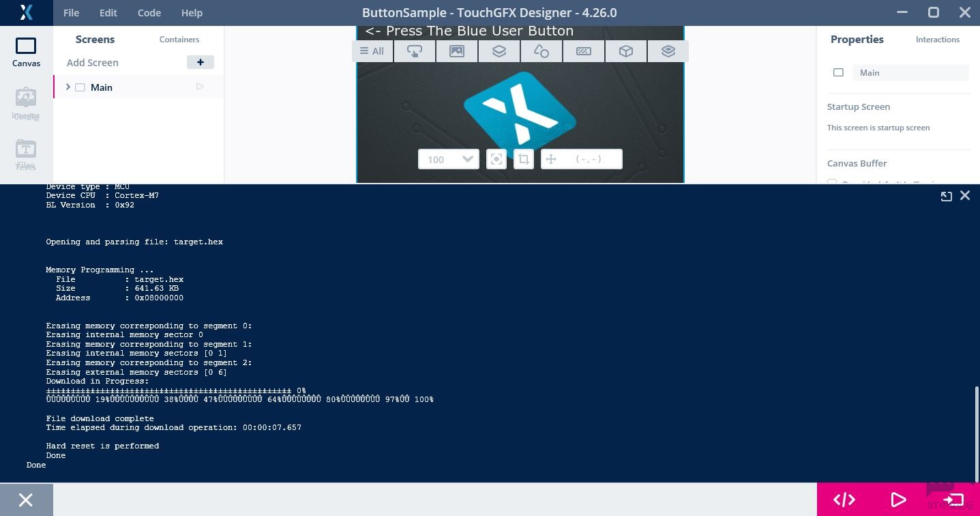Click the TouchGFX X logo at top-left
The image size is (980, 516).
26,12
